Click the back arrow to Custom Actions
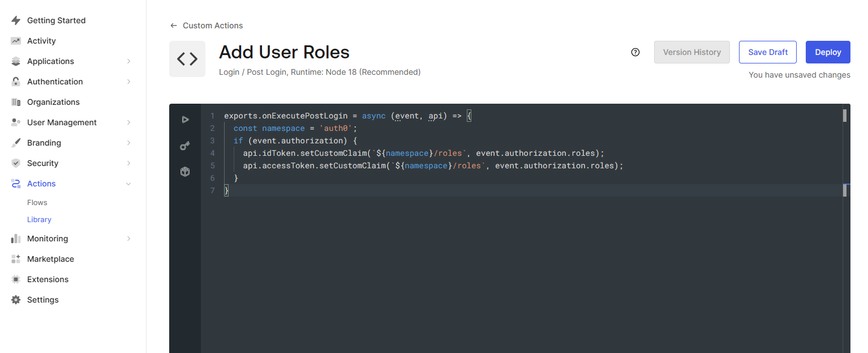This screenshot has width=868, height=353. pos(173,25)
